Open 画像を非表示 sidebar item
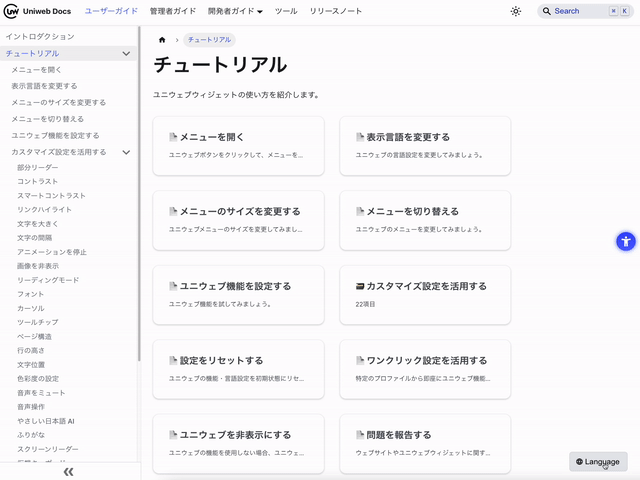Screen dimensions: 640x480 tap(38, 266)
